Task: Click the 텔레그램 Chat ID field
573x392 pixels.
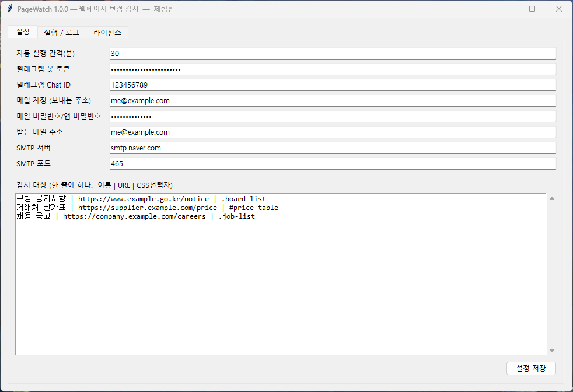Action: coord(333,85)
